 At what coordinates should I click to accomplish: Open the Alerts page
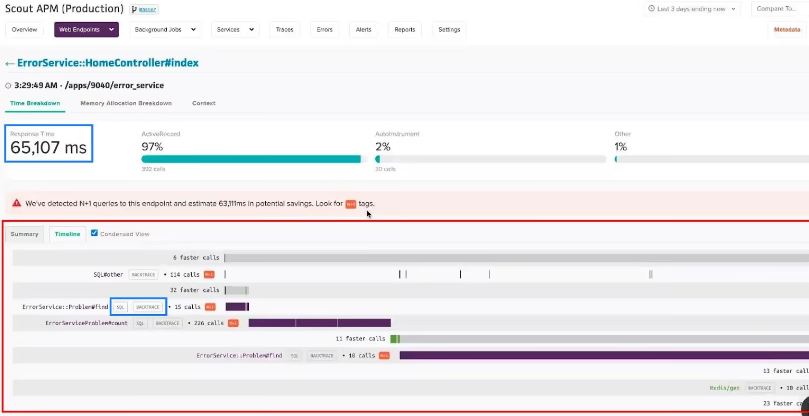tap(364, 30)
